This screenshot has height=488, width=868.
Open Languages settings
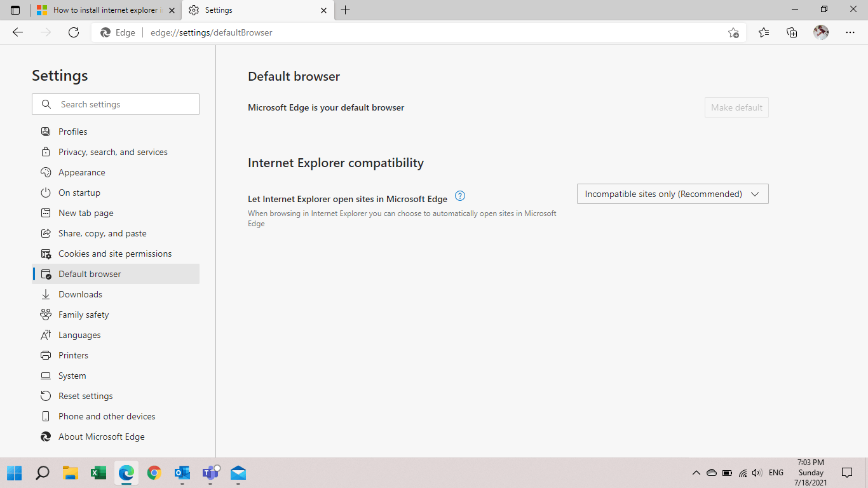(116, 335)
